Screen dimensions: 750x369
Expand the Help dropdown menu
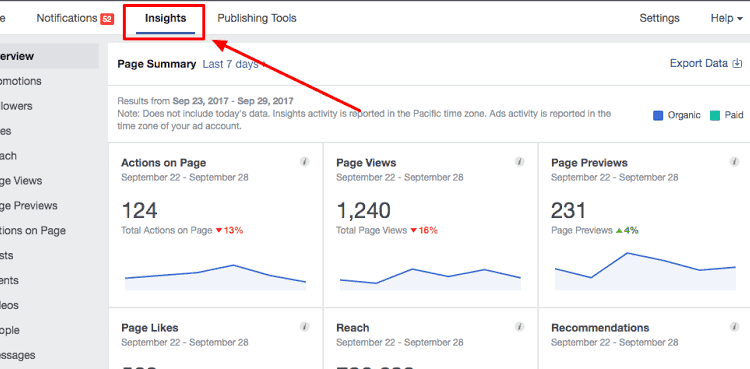tap(727, 18)
